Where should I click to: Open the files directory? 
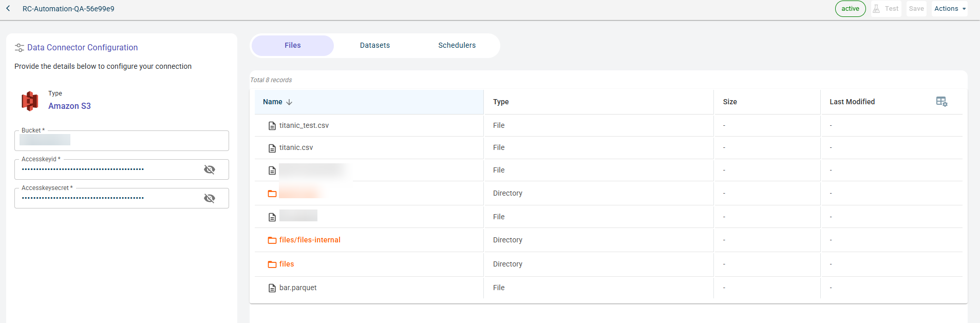click(287, 264)
